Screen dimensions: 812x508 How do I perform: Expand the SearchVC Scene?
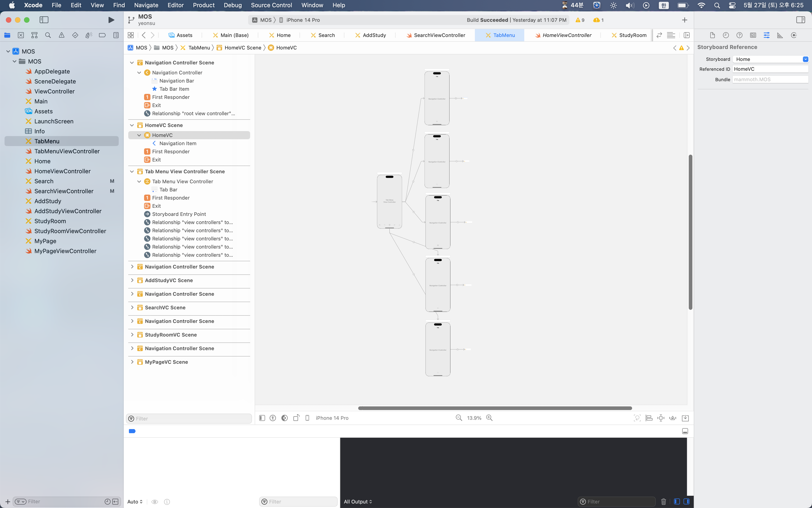tap(132, 308)
